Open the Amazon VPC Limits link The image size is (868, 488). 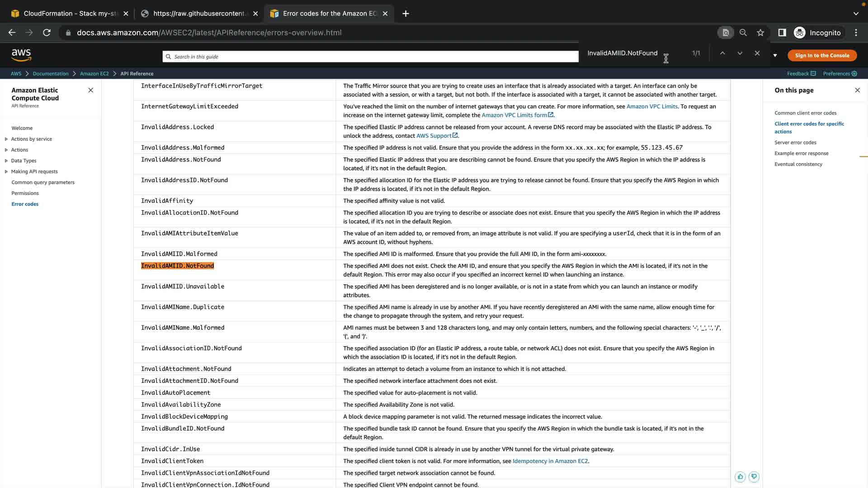pyautogui.click(x=651, y=107)
